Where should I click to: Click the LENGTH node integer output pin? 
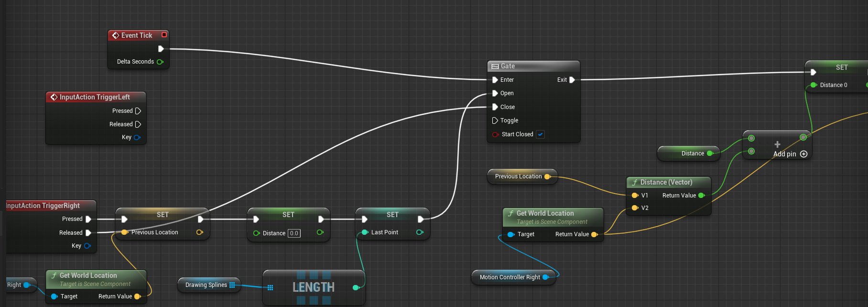(x=356, y=287)
